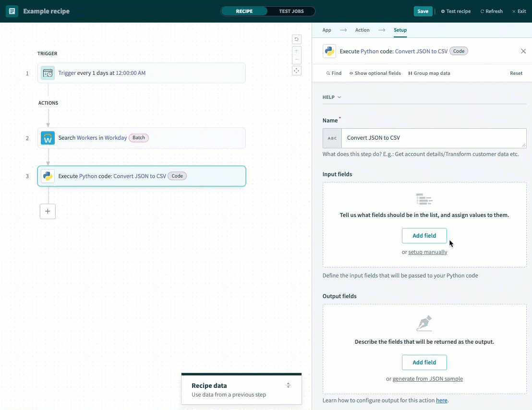Click the undo icon above the canvas

[x=297, y=39]
